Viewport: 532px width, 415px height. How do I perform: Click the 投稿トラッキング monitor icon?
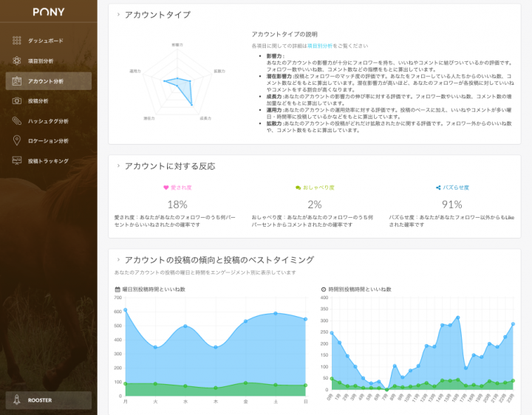coord(16,160)
